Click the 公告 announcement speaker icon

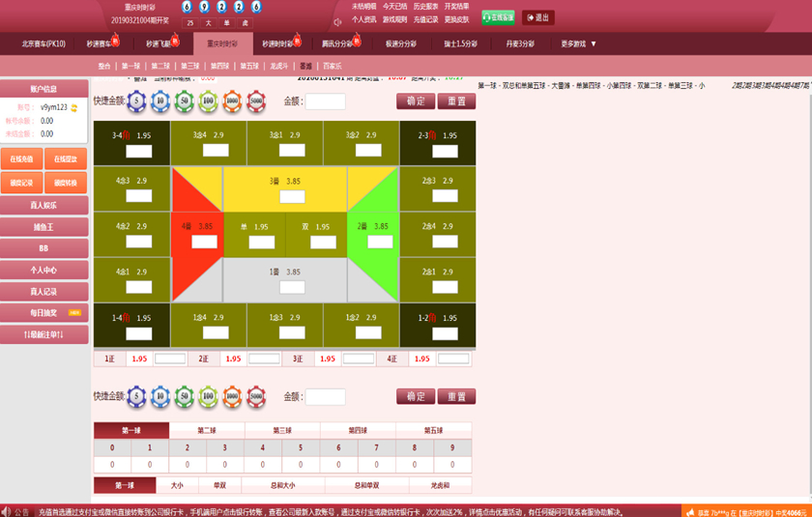[7, 511]
